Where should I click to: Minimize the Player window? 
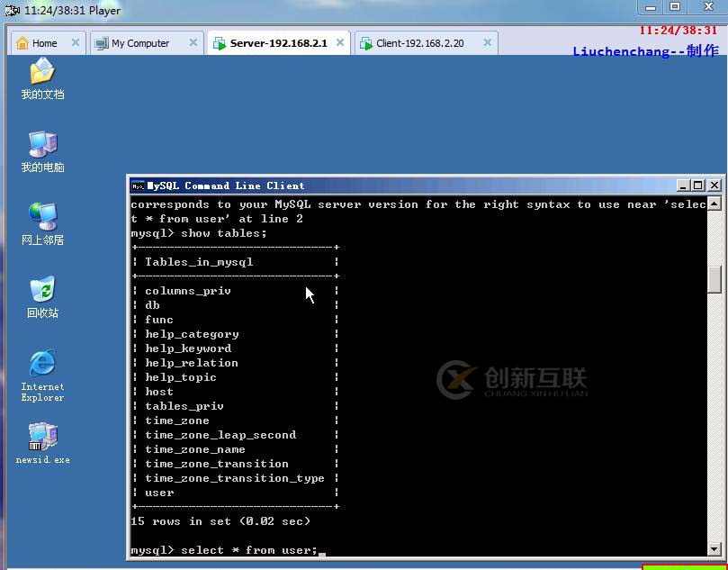point(651,7)
